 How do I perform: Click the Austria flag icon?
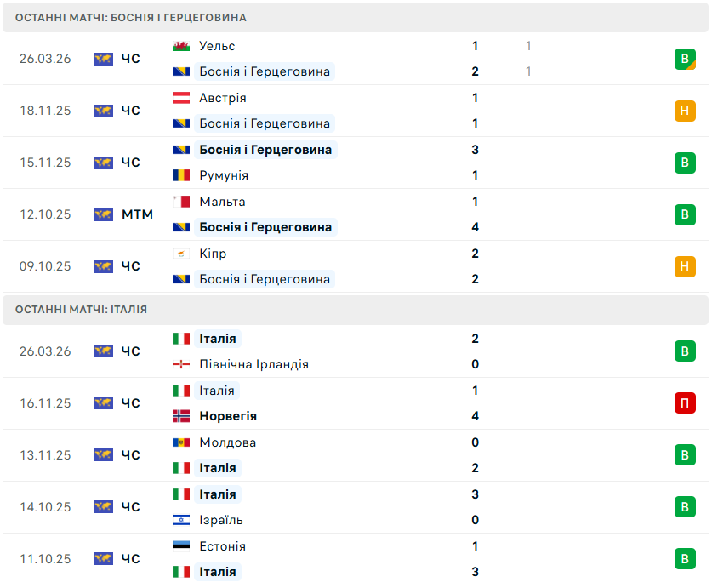pos(181,98)
